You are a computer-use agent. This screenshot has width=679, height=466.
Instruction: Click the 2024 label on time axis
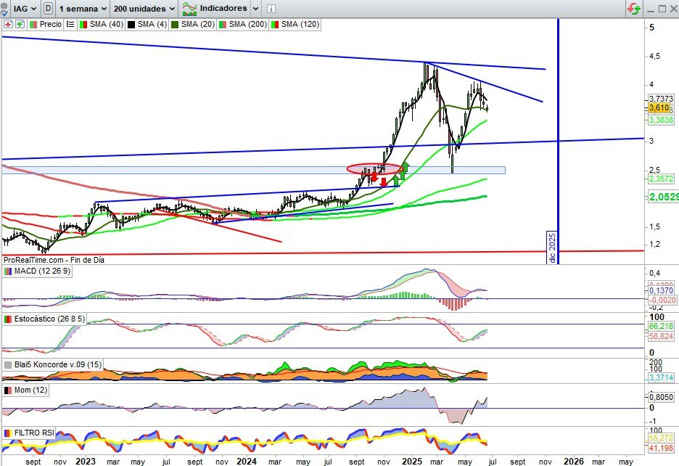pyautogui.click(x=247, y=461)
